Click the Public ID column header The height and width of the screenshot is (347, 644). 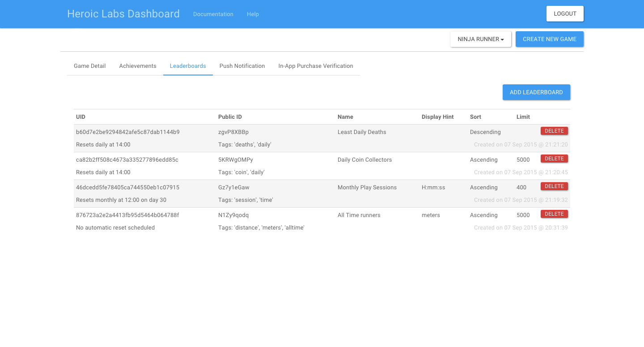[x=230, y=117]
